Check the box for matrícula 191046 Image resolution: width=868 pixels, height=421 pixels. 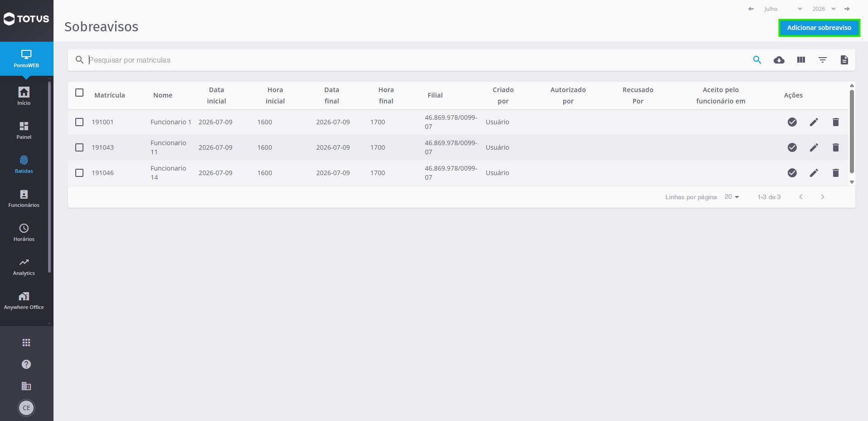tap(79, 173)
